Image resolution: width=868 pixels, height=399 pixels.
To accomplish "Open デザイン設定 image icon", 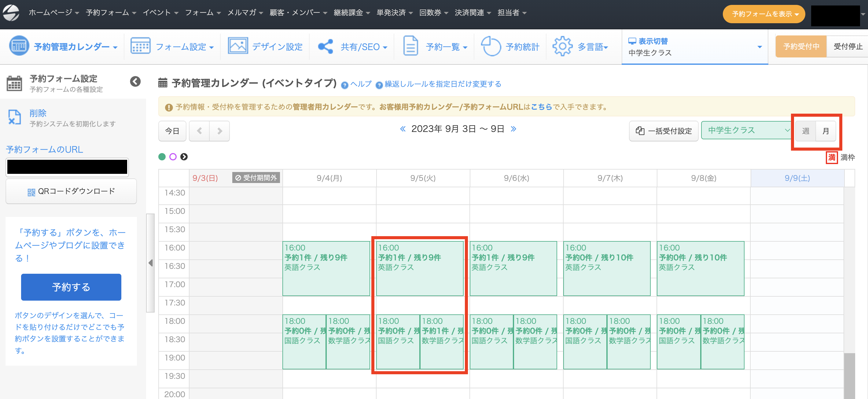I will click(x=237, y=46).
